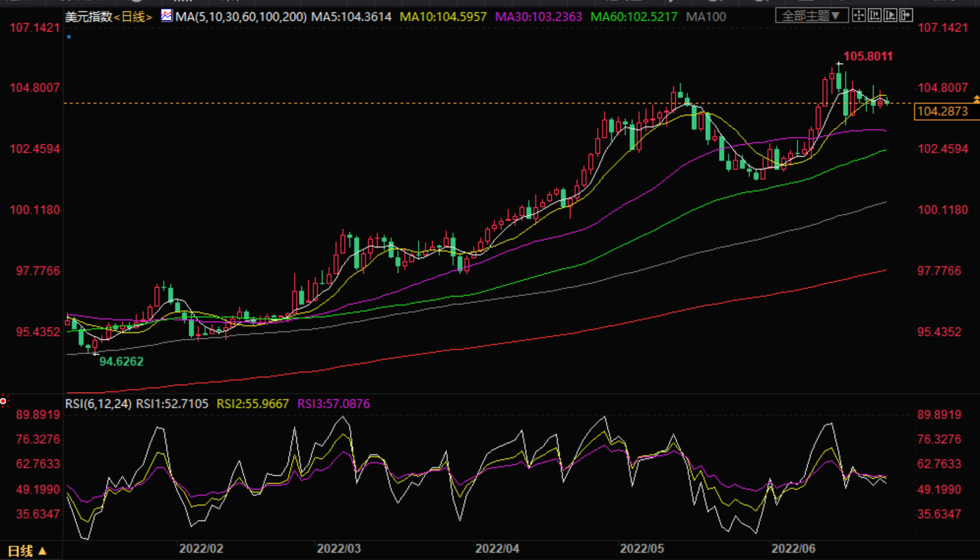Click the crosshair cursor icon

859,15
